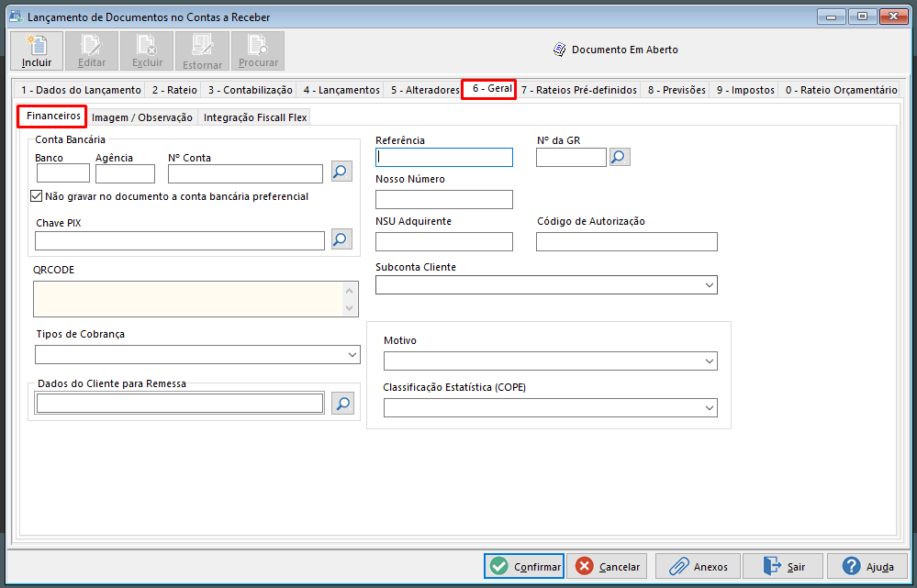The height and width of the screenshot is (588, 917).
Task: Click the Chave PIX input field
Action: pyautogui.click(x=180, y=241)
